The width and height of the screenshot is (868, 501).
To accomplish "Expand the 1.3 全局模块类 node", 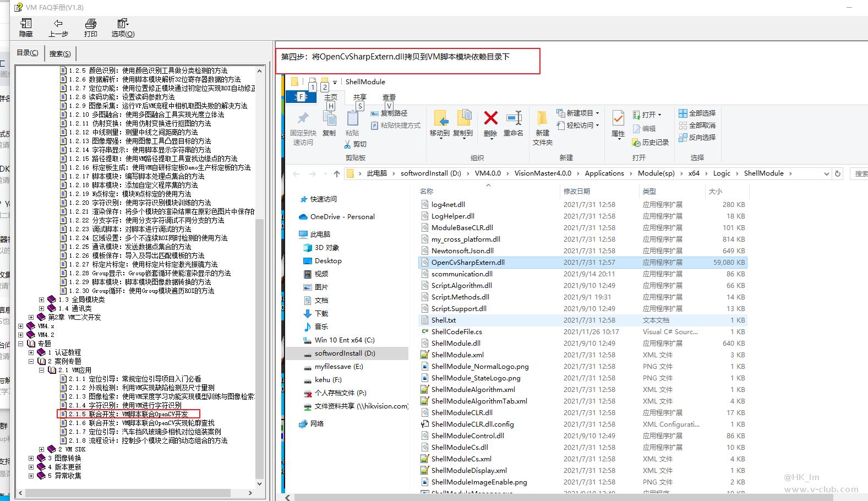I will (41, 299).
